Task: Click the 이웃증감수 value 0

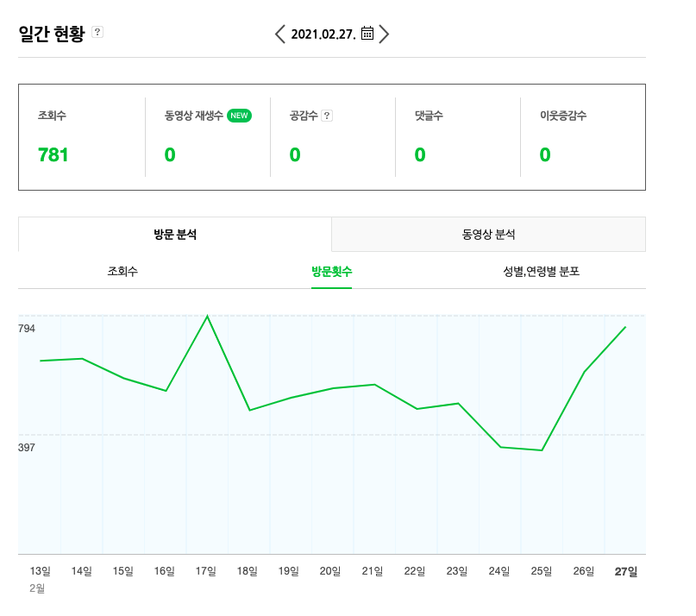Action: [545, 155]
